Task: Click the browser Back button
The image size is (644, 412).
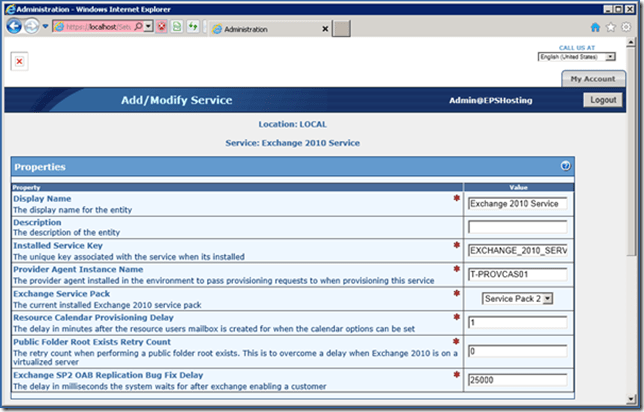Action: [15, 28]
